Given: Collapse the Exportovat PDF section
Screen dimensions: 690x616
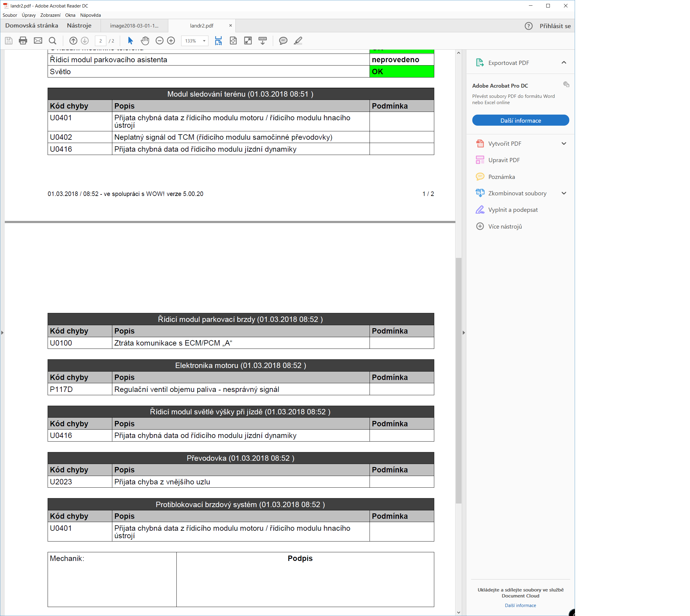Looking at the screenshot, I should [x=564, y=63].
